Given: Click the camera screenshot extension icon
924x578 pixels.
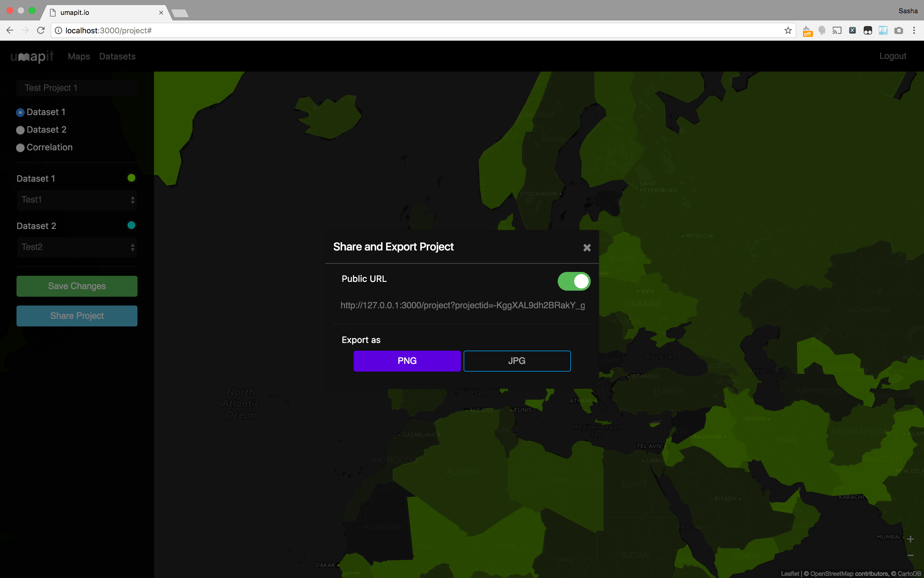Looking at the screenshot, I should [x=899, y=31].
